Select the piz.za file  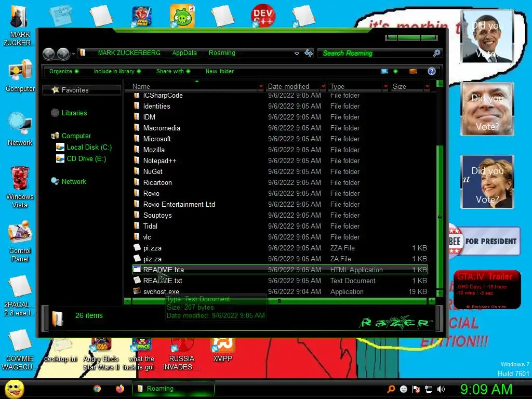coord(152,259)
